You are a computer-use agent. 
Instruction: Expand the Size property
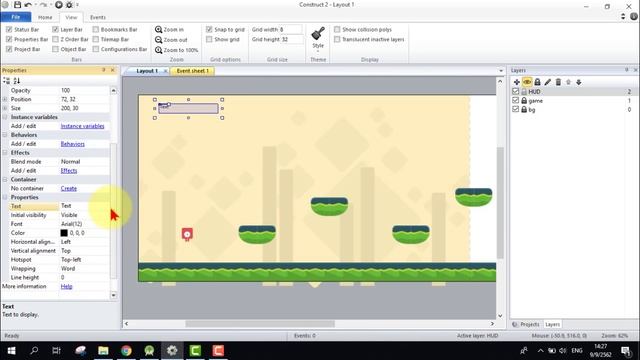(x=5, y=108)
